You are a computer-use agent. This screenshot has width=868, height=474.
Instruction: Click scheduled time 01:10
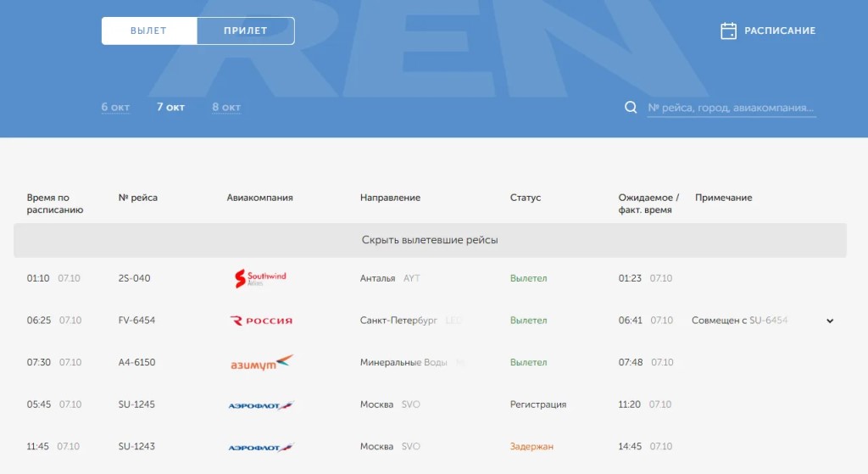(38, 278)
